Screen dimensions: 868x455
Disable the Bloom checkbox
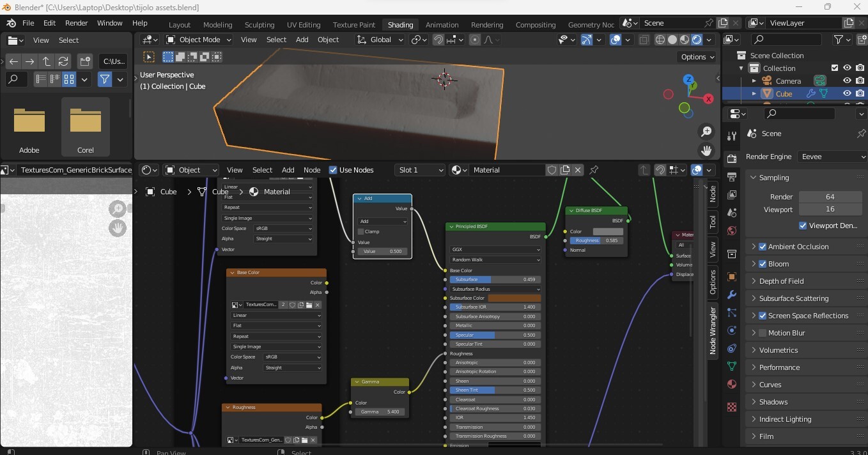point(763,264)
